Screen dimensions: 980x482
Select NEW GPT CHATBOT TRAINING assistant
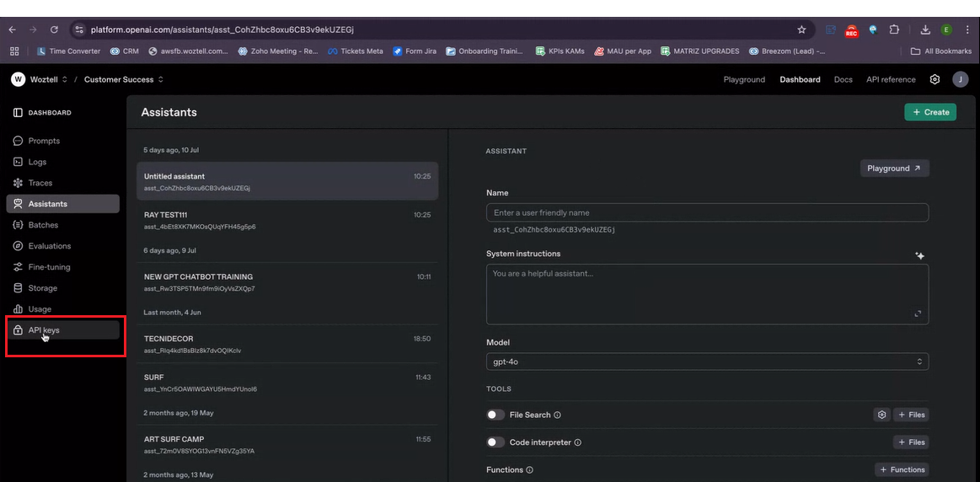click(x=287, y=282)
